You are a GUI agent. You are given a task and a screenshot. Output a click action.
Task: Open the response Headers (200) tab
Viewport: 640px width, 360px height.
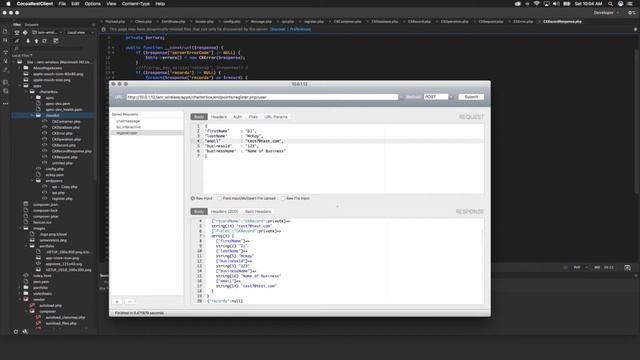click(x=224, y=211)
